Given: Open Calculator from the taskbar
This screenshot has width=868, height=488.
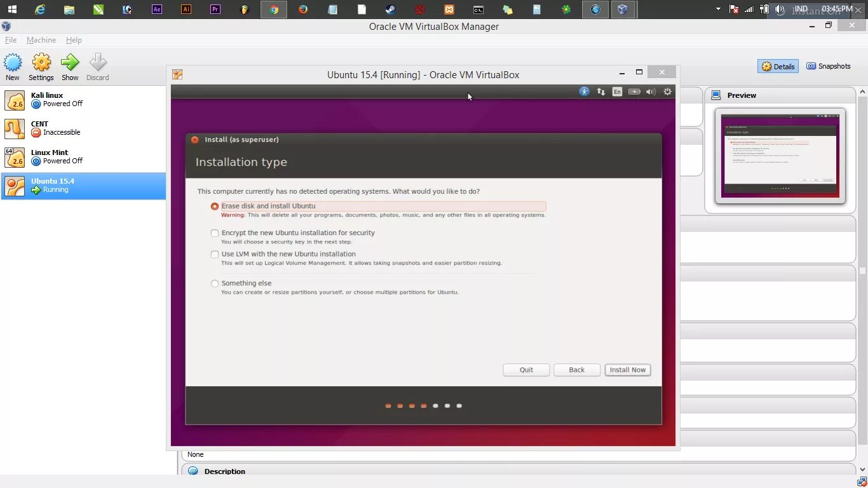Looking at the screenshot, I should 537,10.
